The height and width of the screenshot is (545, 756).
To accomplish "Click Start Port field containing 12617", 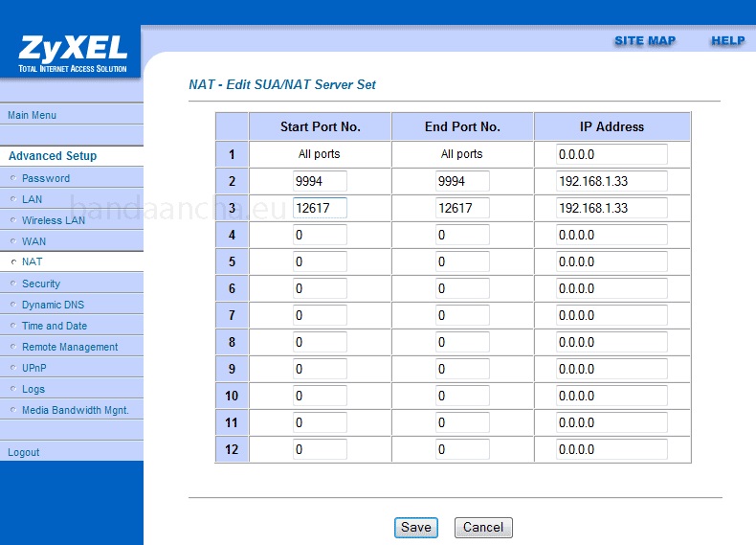I will (320, 208).
